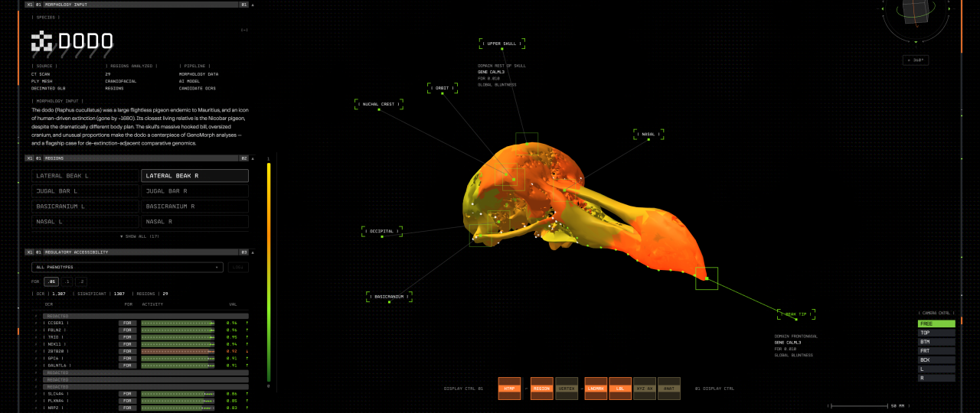Click the DODO pixel logo icon
The width and height of the screenshot is (980, 413).
point(42,41)
